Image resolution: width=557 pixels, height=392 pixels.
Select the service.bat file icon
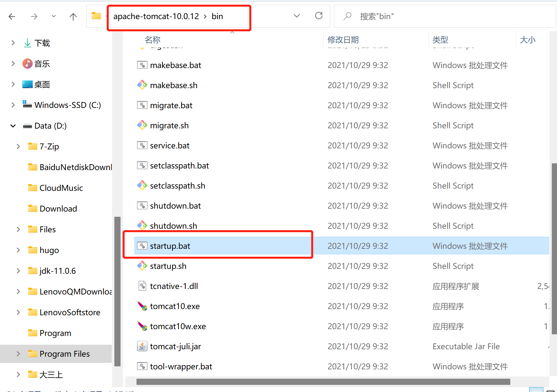coord(142,145)
